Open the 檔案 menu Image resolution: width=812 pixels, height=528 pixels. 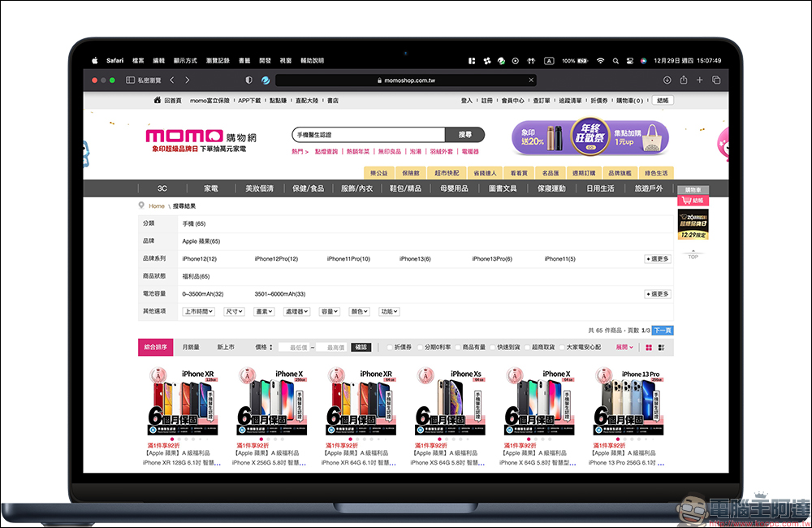coord(138,61)
